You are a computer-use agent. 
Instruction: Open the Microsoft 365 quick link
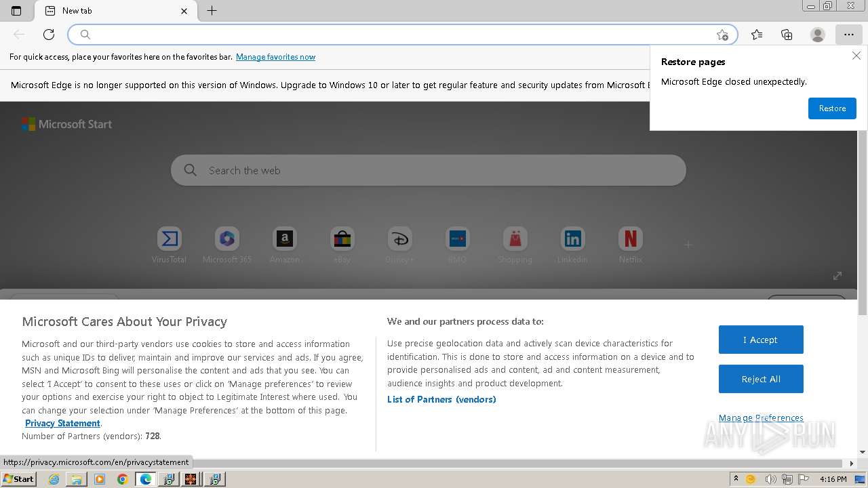(x=227, y=245)
